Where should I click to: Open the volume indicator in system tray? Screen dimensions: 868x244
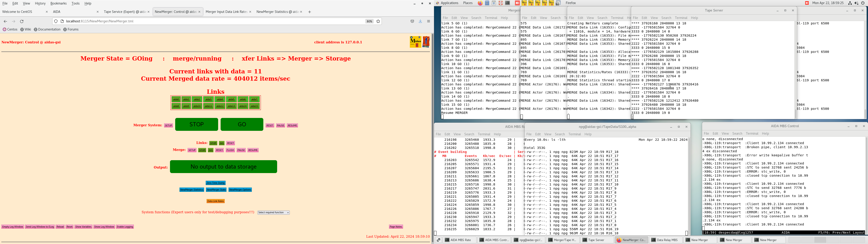click(856, 3)
